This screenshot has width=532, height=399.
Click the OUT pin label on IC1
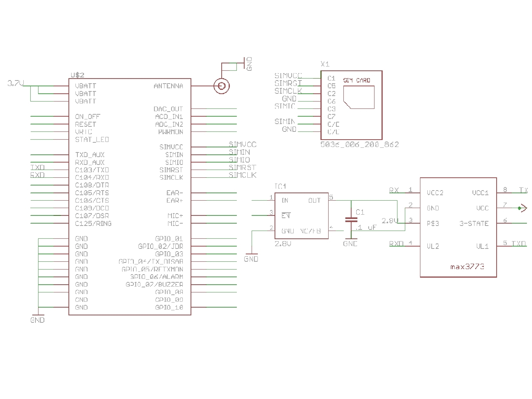click(x=315, y=201)
